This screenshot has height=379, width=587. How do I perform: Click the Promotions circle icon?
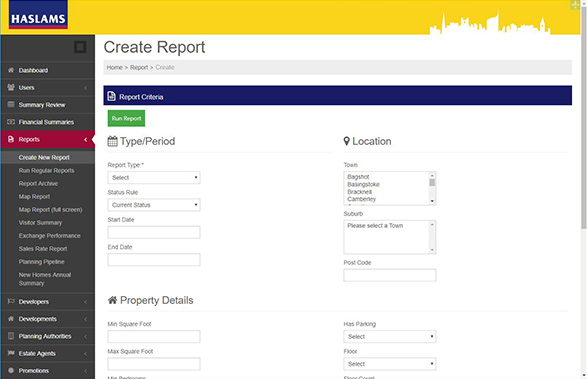tap(11, 370)
